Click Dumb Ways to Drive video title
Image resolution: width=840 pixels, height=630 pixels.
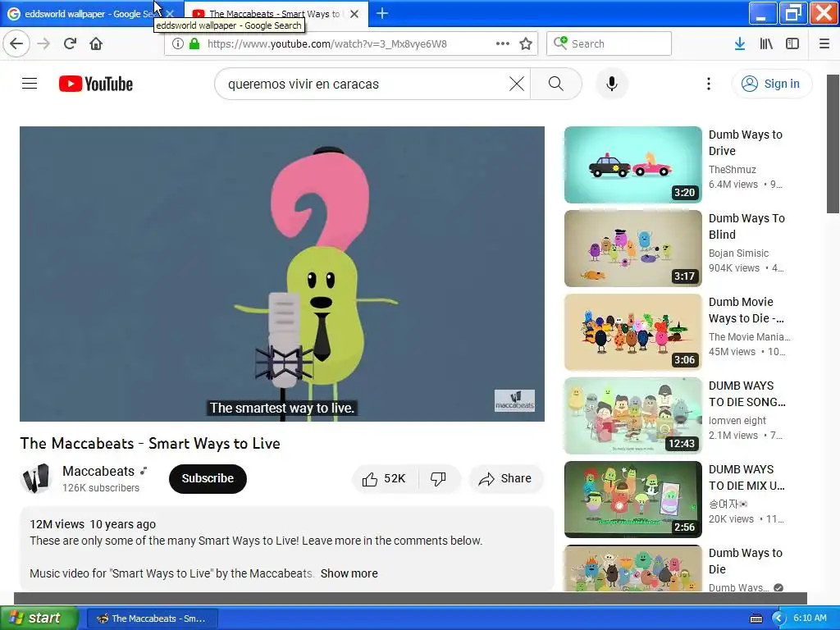[x=746, y=143]
